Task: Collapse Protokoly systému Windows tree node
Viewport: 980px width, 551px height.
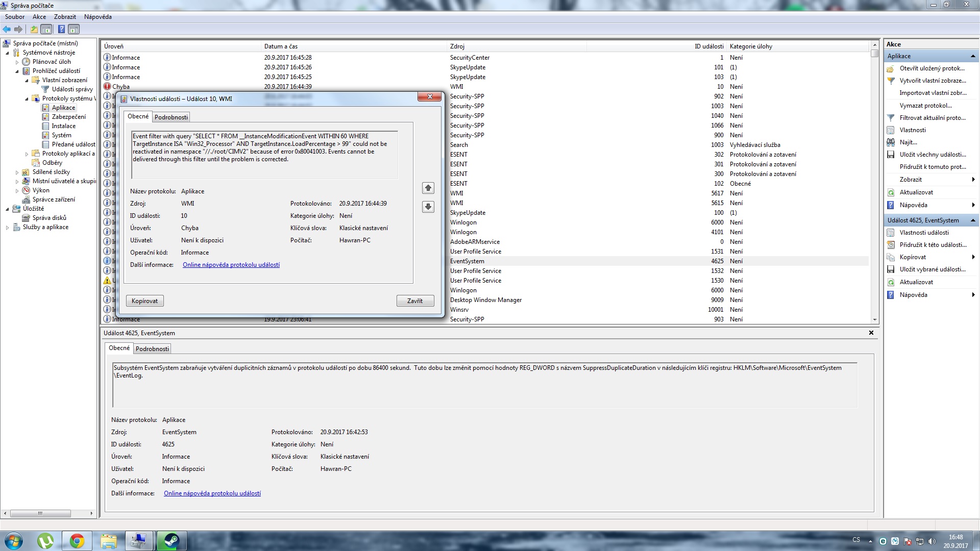Action: (27, 99)
